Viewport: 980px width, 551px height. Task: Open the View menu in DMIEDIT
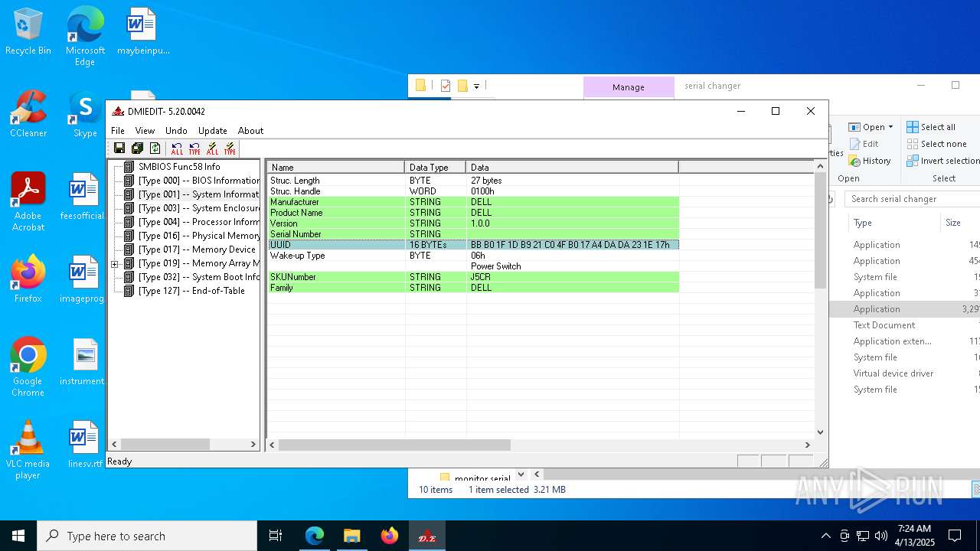tap(145, 131)
